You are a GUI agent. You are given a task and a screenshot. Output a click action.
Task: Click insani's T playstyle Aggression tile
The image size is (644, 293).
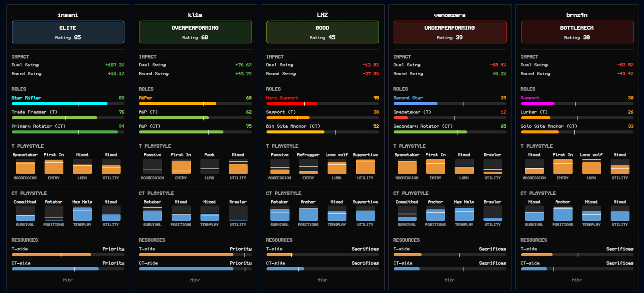coord(25,167)
